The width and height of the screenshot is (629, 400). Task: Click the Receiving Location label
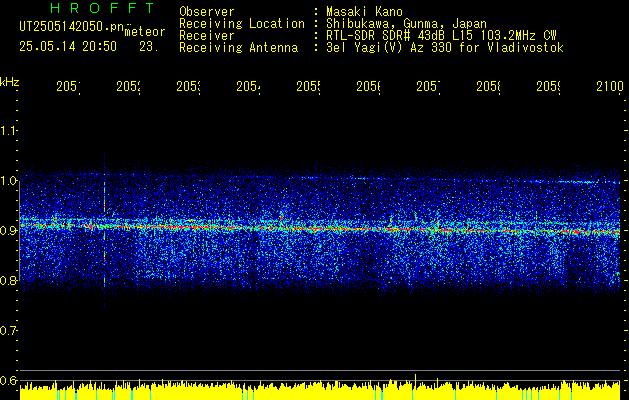[242, 24]
